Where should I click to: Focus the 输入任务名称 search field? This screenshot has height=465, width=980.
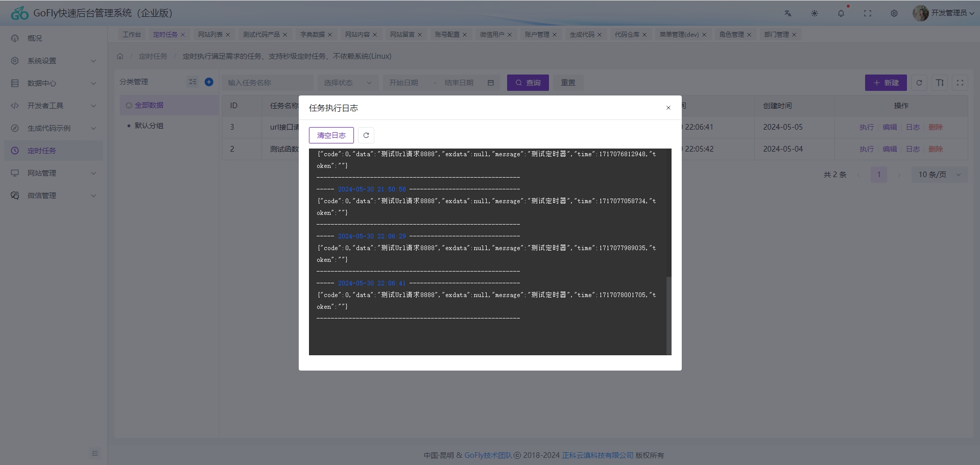(268, 83)
